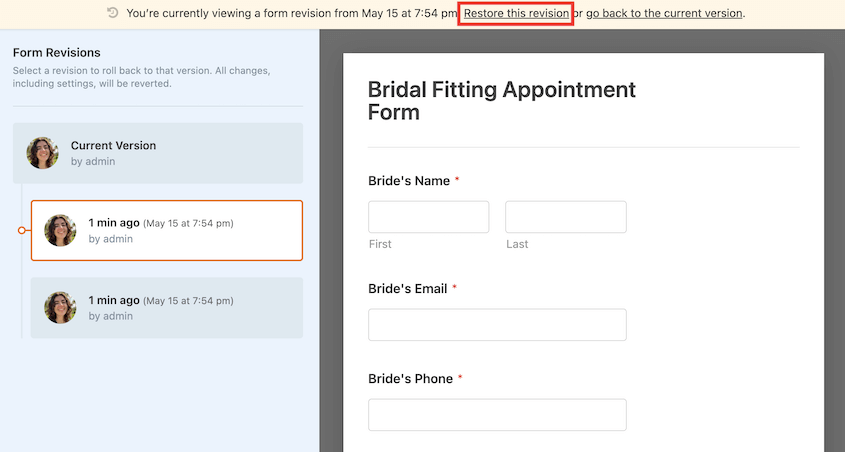Focus the Last name input field
This screenshot has height=452, width=845.
[x=566, y=217]
